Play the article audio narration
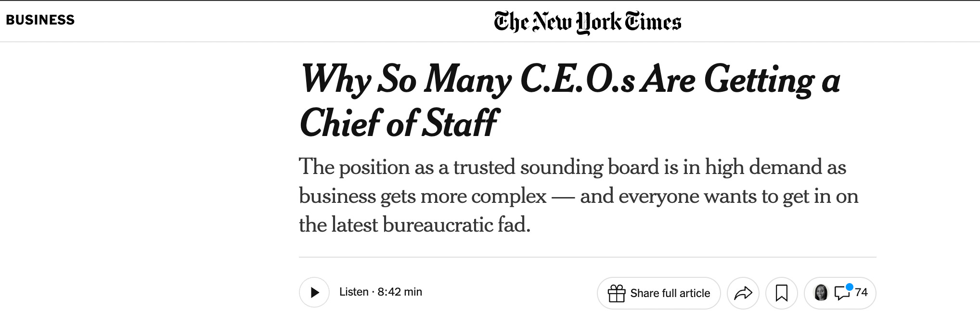The image size is (980, 323). pyautogui.click(x=314, y=292)
